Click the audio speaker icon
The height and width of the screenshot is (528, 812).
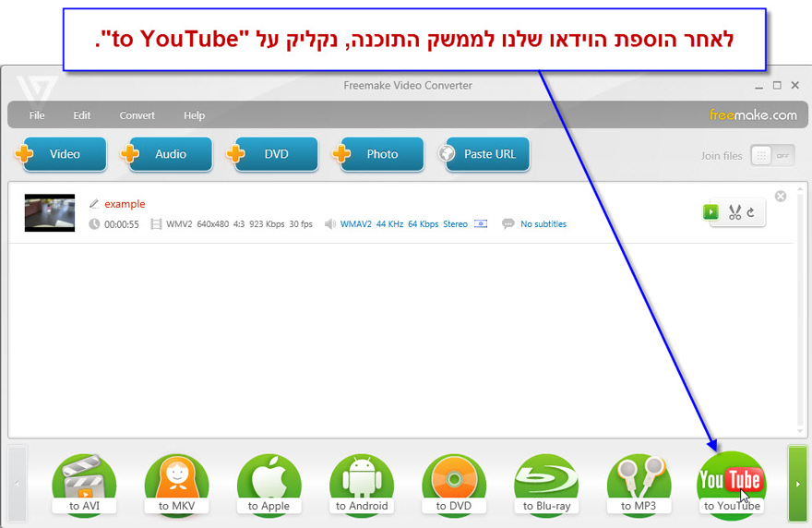click(330, 223)
